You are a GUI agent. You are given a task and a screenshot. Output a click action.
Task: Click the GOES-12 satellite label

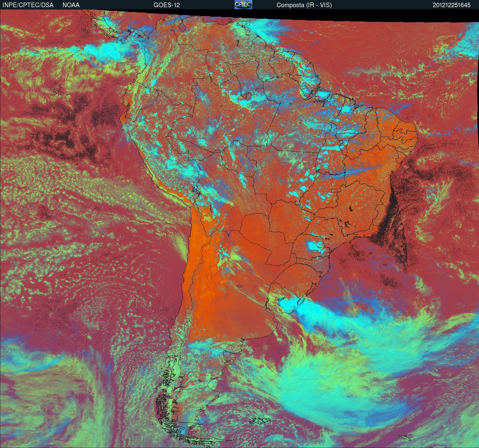166,5
